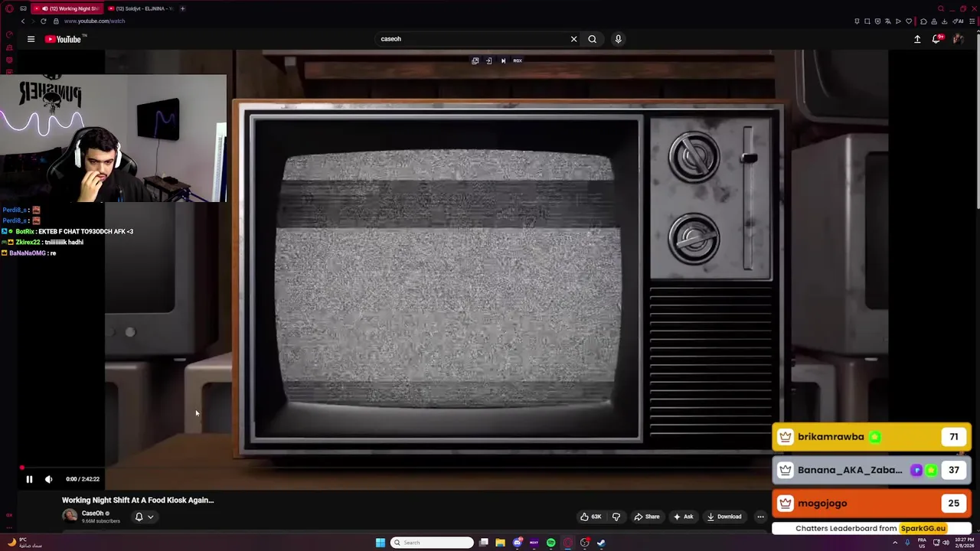
Task: Open more actions three-dot menu
Action: (x=760, y=517)
